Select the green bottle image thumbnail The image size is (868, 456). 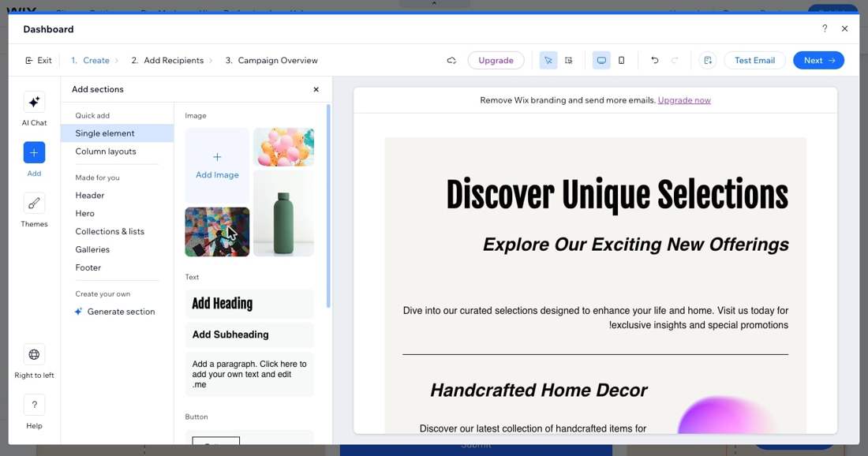coord(283,214)
